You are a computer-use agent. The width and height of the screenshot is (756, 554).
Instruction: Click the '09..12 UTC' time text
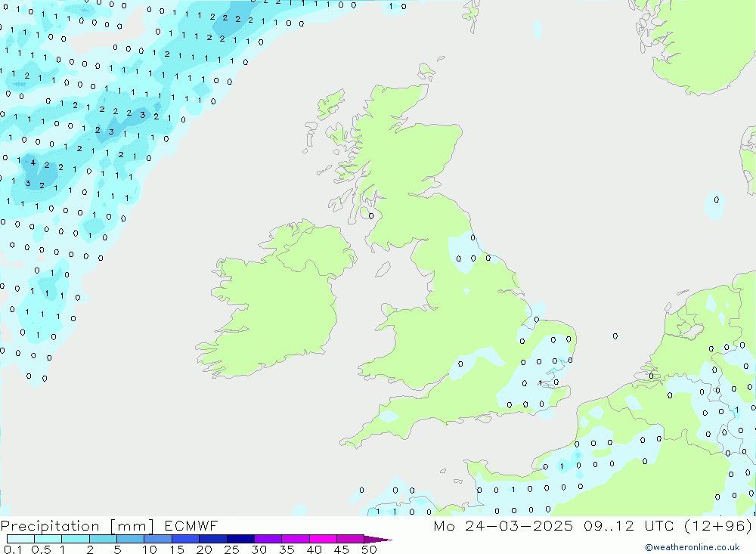pyautogui.click(x=628, y=525)
